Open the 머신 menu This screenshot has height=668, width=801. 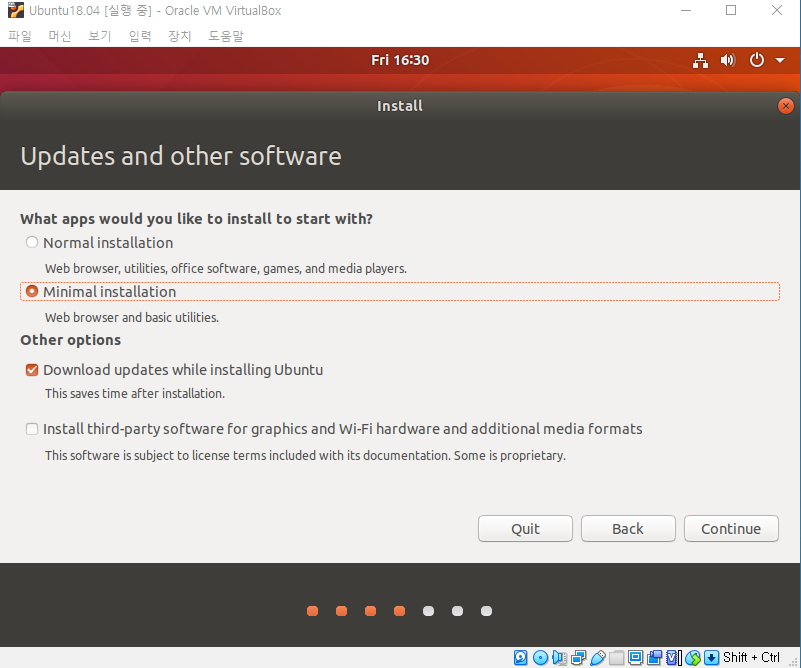(60, 36)
